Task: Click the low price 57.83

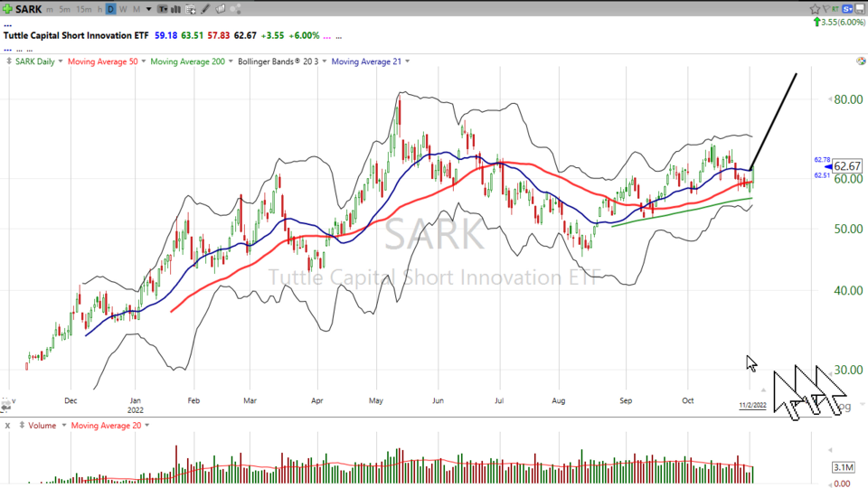Action: click(219, 35)
